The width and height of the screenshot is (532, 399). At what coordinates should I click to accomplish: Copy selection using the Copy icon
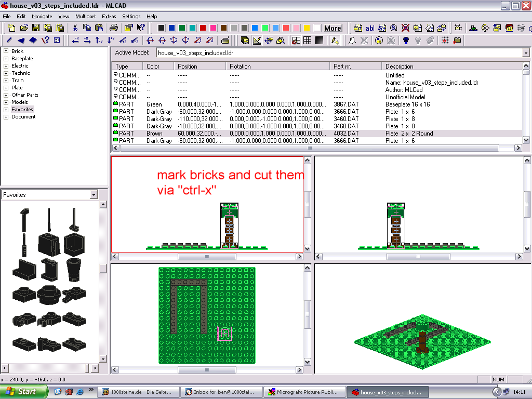[x=87, y=28]
